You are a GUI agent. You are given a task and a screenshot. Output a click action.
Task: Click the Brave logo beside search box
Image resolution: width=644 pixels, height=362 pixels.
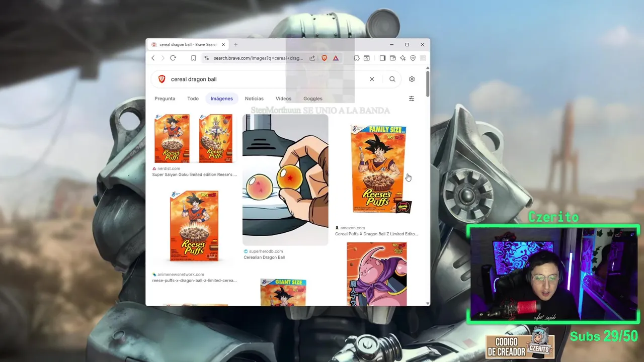pos(162,79)
